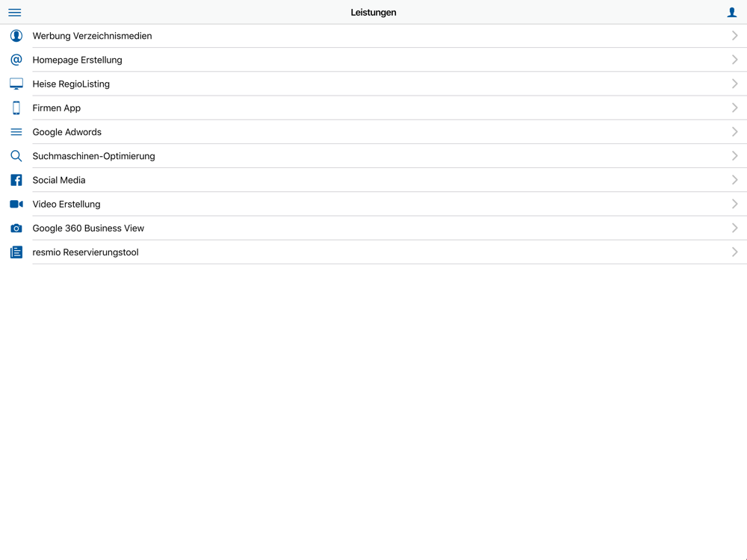The width and height of the screenshot is (747, 560).
Task: Open the Werbung Verzeichnismedien entry
Action: [373, 36]
